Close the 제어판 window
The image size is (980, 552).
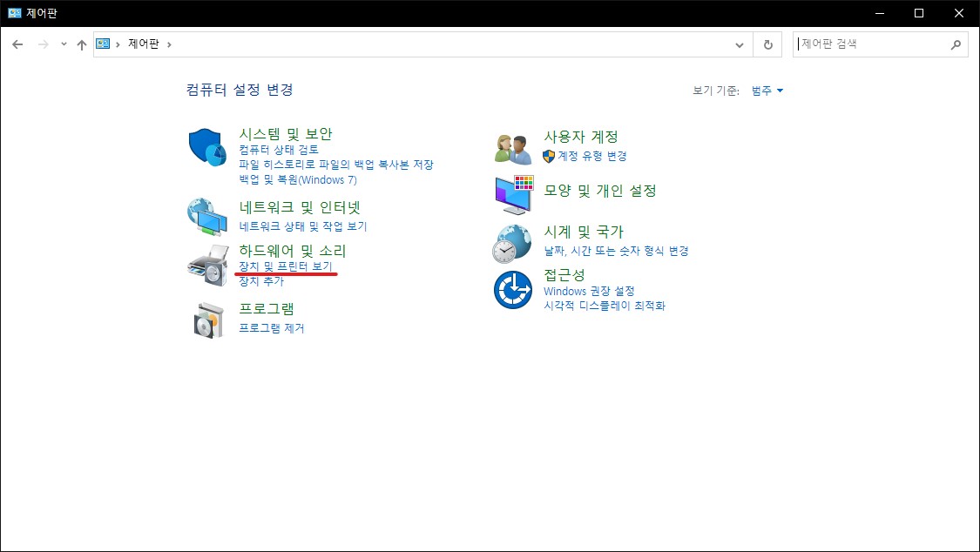click(959, 13)
